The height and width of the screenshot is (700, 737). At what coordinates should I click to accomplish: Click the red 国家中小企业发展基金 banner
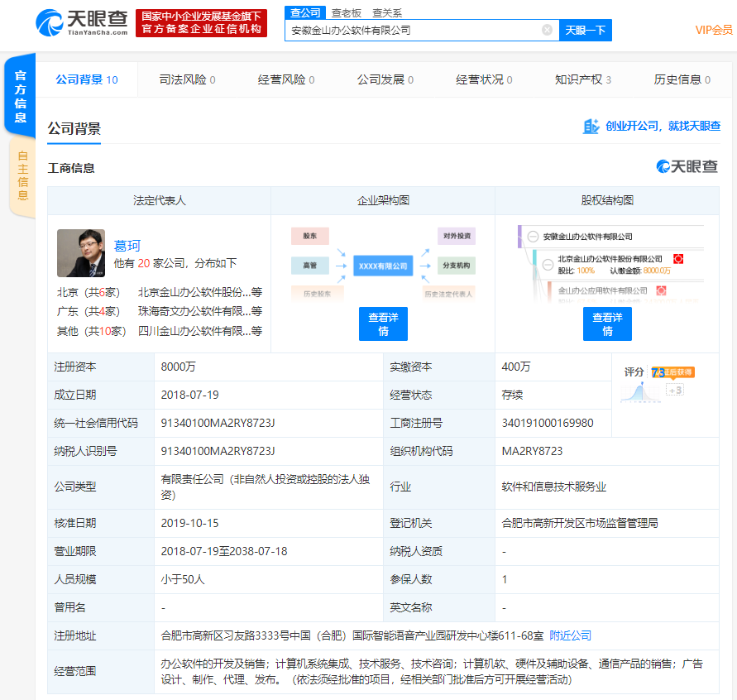coord(201,22)
